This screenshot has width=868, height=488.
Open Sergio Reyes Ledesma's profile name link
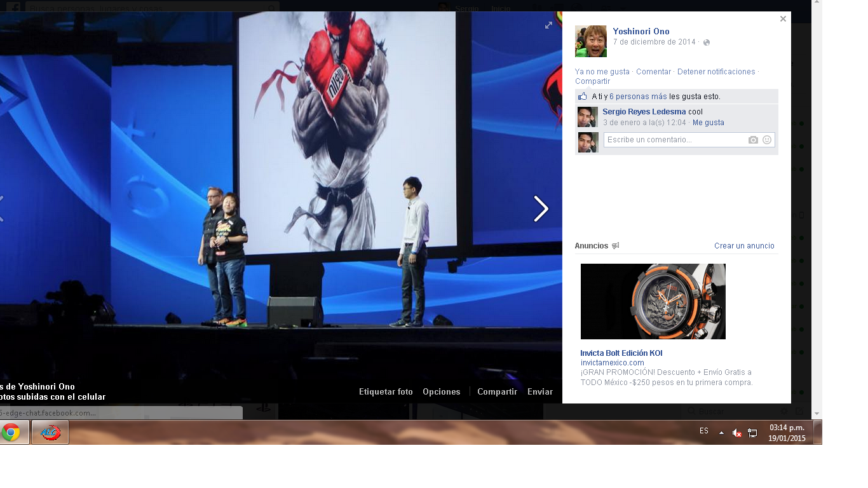click(x=644, y=112)
